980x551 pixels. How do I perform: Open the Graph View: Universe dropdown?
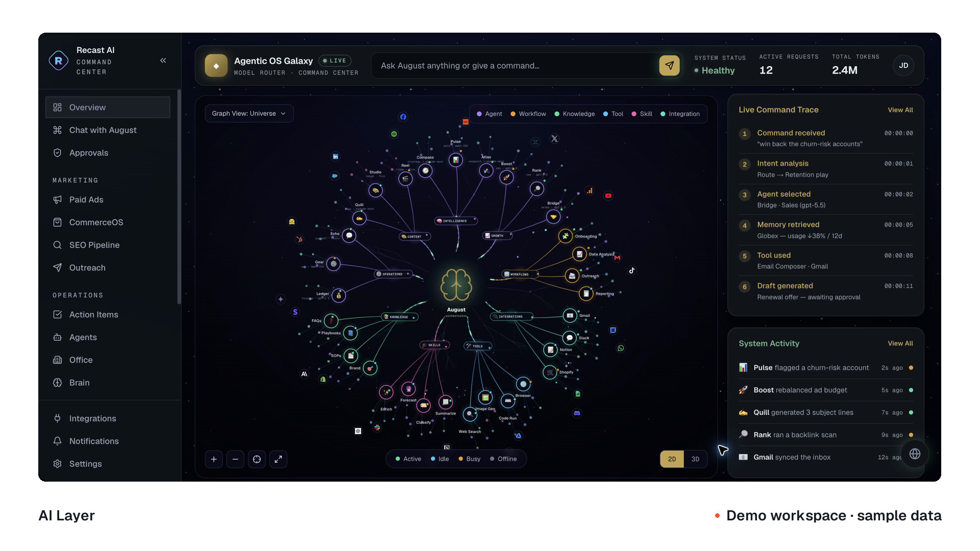click(249, 113)
